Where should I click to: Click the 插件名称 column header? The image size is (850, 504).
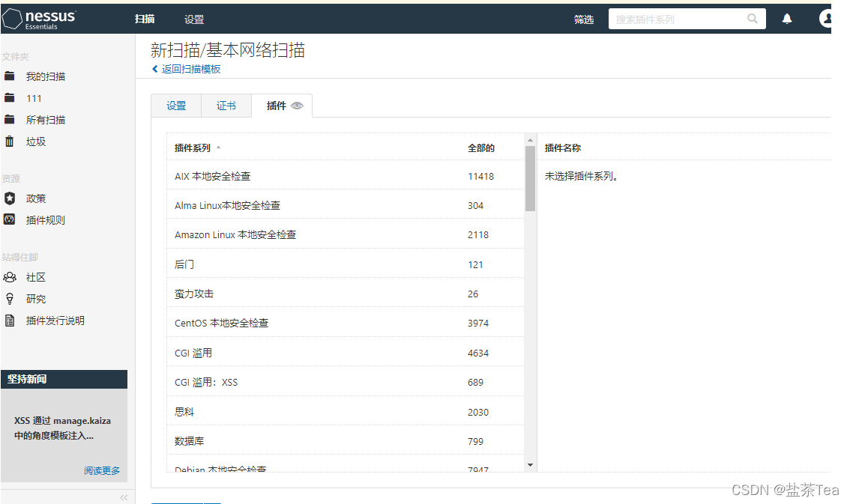tap(563, 148)
